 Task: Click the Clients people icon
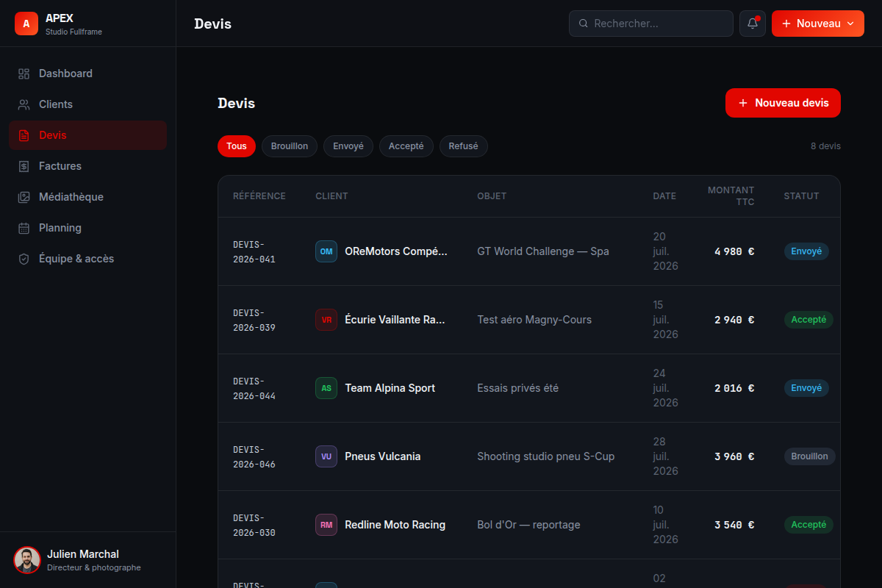pos(24,104)
